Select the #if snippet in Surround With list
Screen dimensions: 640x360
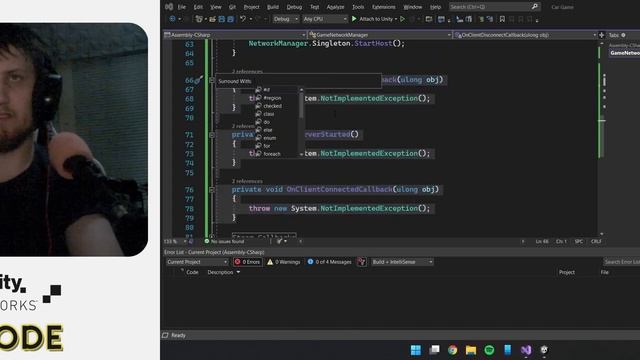point(277,89)
